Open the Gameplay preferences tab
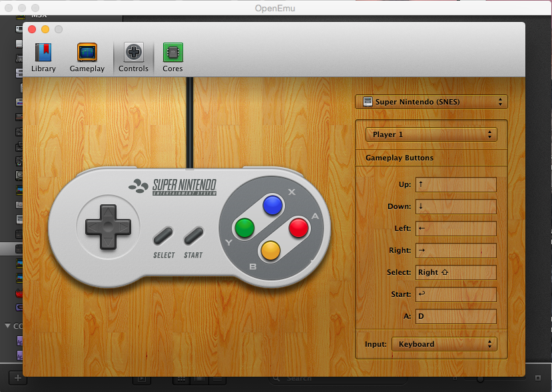The image size is (552, 392). pyautogui.click(x=87, y=58)
